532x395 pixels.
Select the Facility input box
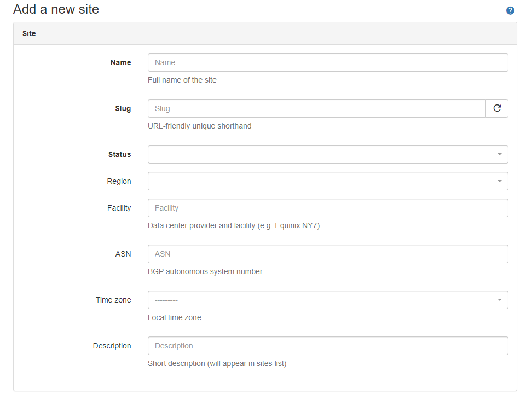[327, 208]
